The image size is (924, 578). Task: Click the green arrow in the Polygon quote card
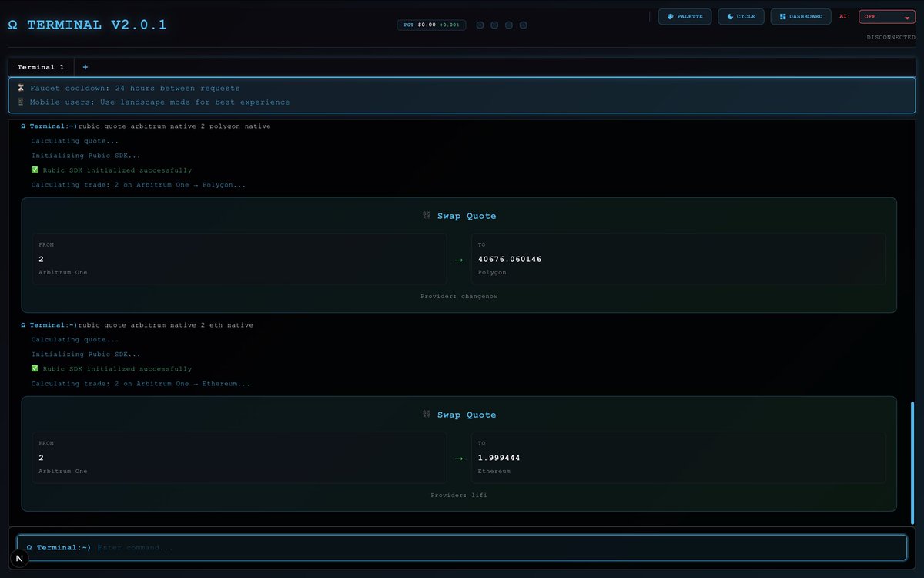point(459,260)
